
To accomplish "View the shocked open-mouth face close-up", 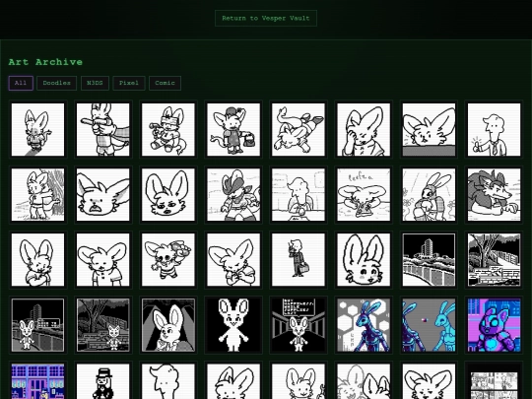I will coord(102,195).
